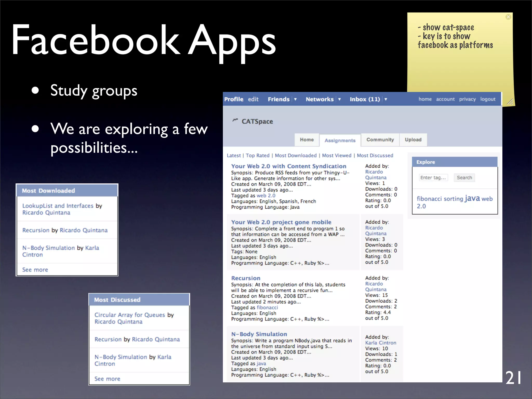Sort by Most Viewed
The width and height of the screenshot is (532, 399).
tap(337, 156)
